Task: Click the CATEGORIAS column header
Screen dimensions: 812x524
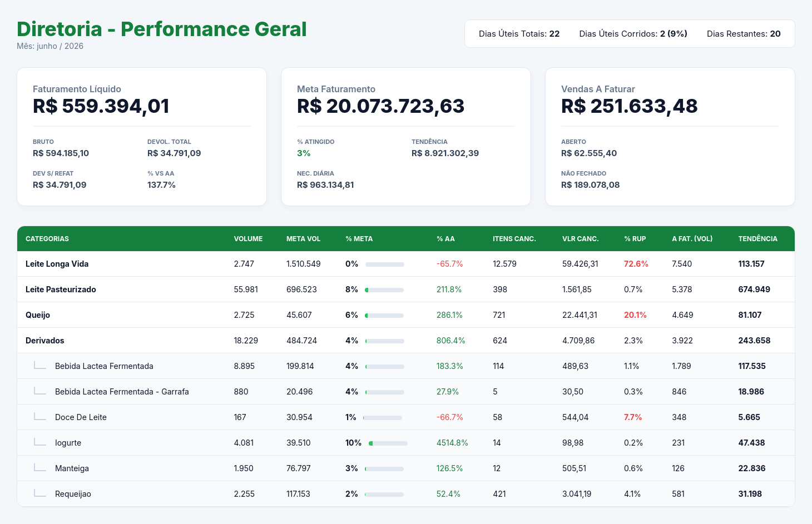Action: click(x=47, y=239)
